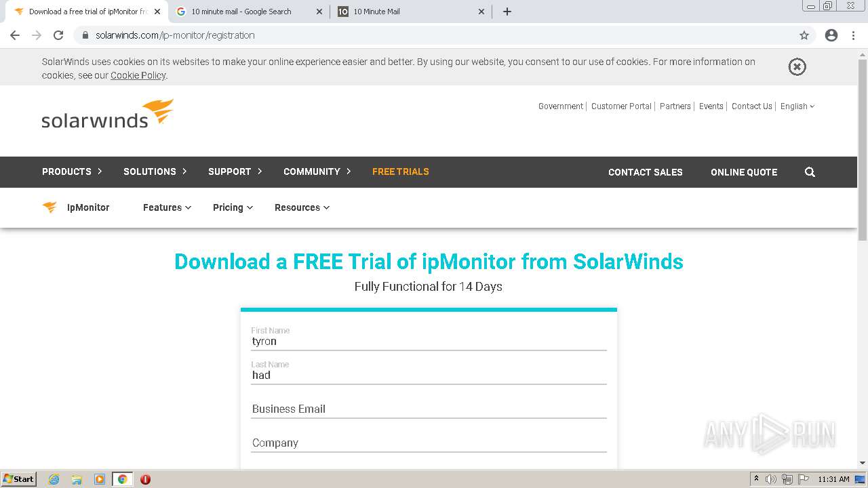Open the Chrome profile avatar icon
868x488 pixels.
tap(831, 35)
